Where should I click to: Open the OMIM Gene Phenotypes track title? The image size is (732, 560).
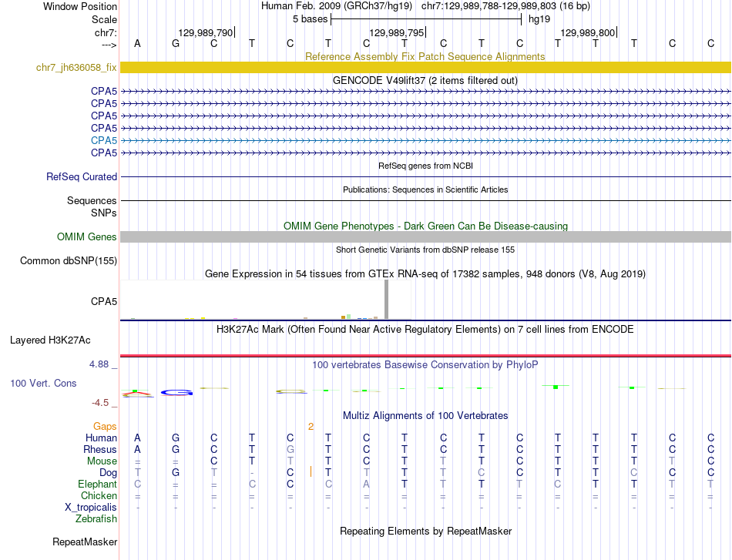[425, 226]
